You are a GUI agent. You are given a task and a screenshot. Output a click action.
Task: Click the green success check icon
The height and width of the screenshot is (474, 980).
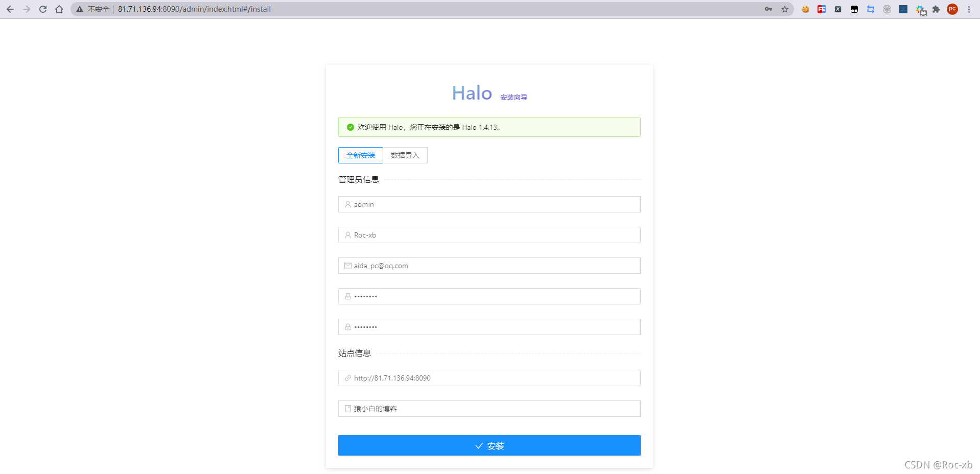351,127
